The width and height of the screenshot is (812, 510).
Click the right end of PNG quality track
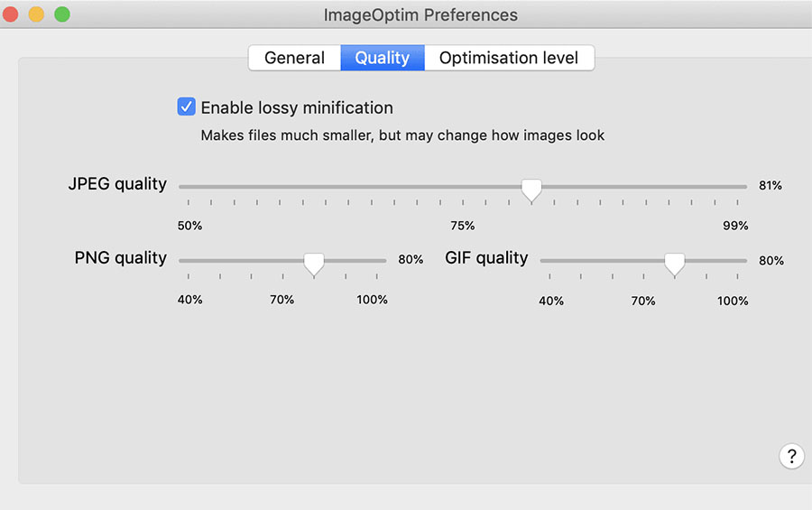[383, 260]
